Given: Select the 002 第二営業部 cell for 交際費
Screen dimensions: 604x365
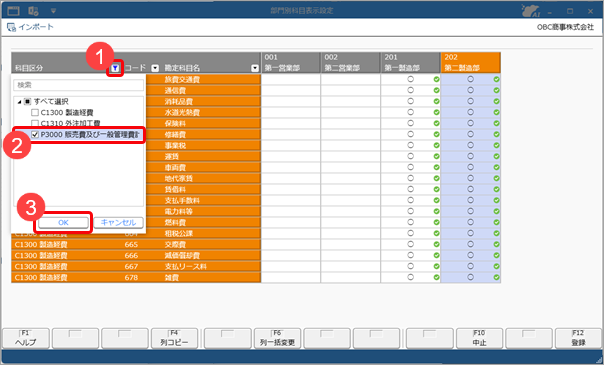Looking at the screenshot, I should coord(351,244).
